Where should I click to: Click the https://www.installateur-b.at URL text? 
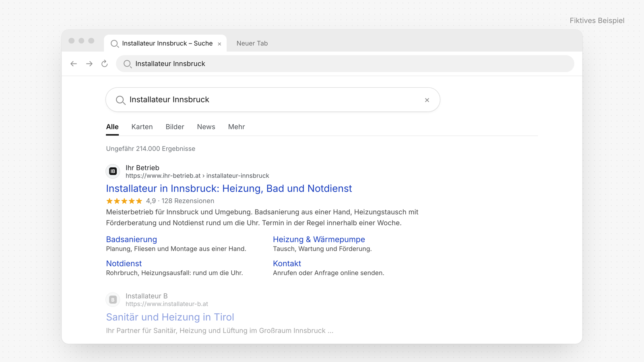coord(167,304)
